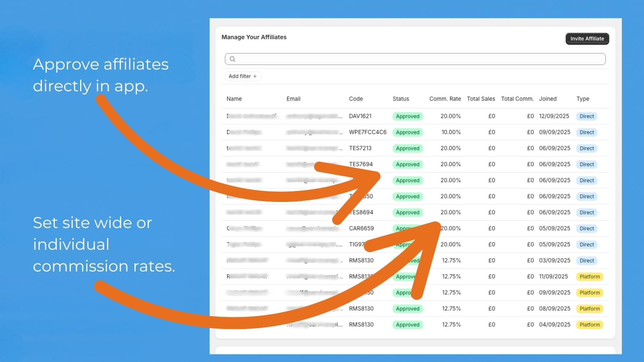Select the join date 11/09/2025
This screenshot has width=644, height=362.
coord(553,277)
